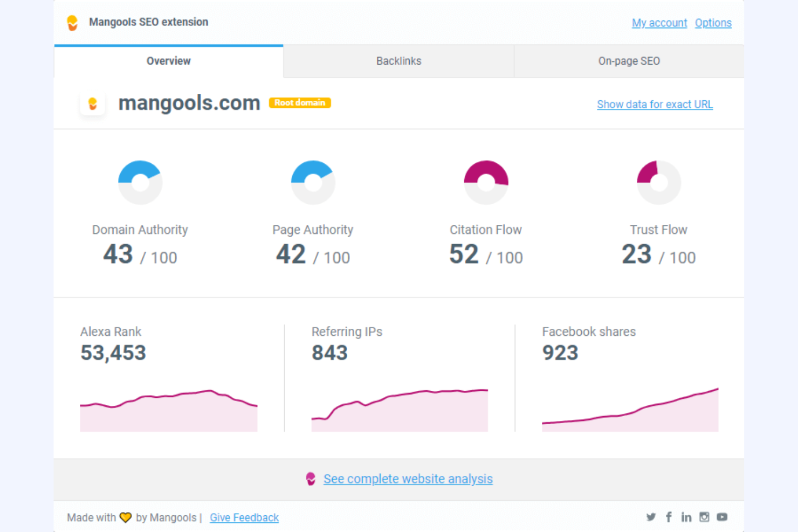Show data for exact URL

655,104
